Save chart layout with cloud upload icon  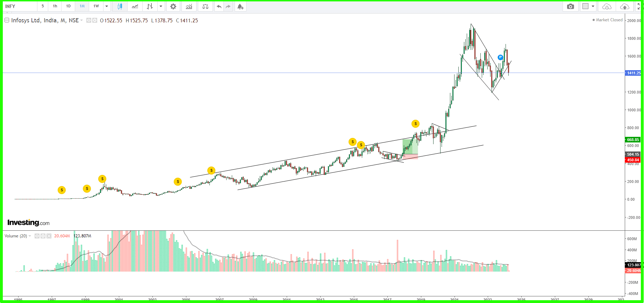tap(624, 6)
